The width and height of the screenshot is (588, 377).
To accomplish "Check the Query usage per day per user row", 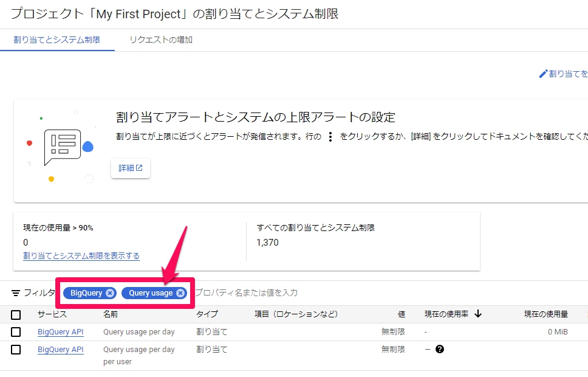I will 16,350.
